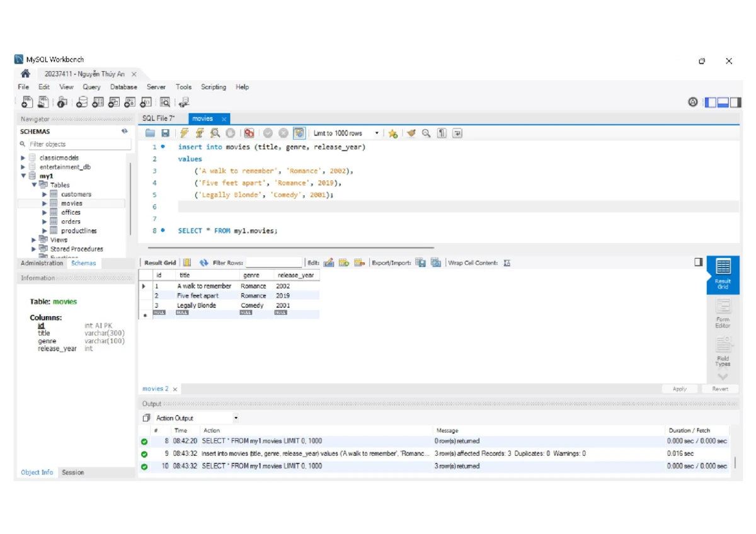
Task: Create a new stored procedure icon
Action: click(130, 102)
